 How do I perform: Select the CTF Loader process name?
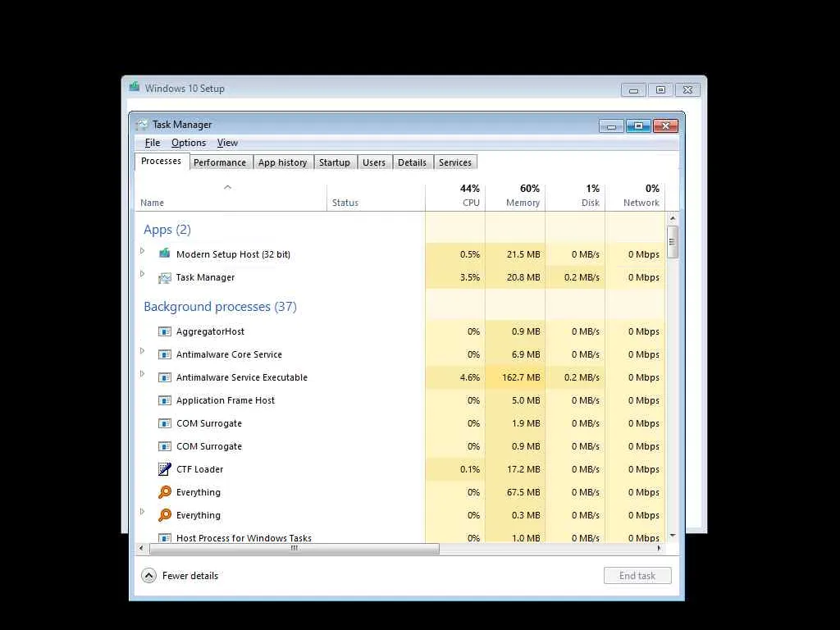click(200, 469)
